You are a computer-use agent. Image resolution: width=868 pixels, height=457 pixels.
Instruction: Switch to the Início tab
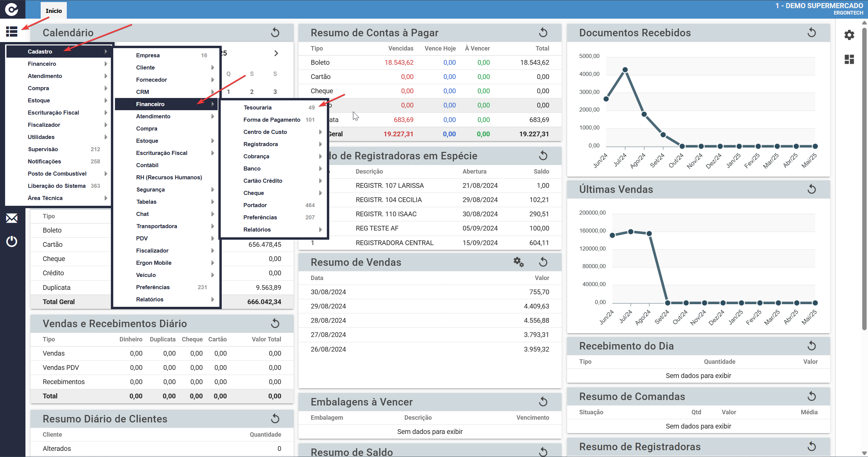point(54,11)
